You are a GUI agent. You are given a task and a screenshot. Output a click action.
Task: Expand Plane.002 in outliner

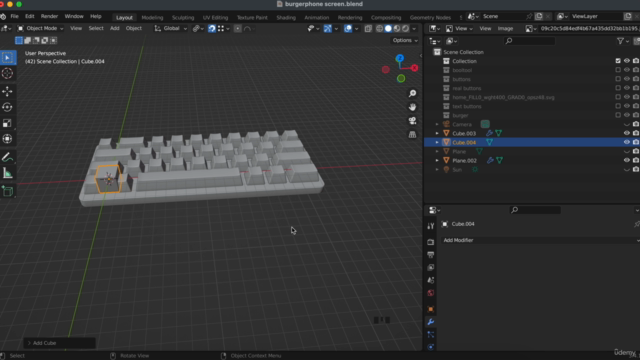437,160
